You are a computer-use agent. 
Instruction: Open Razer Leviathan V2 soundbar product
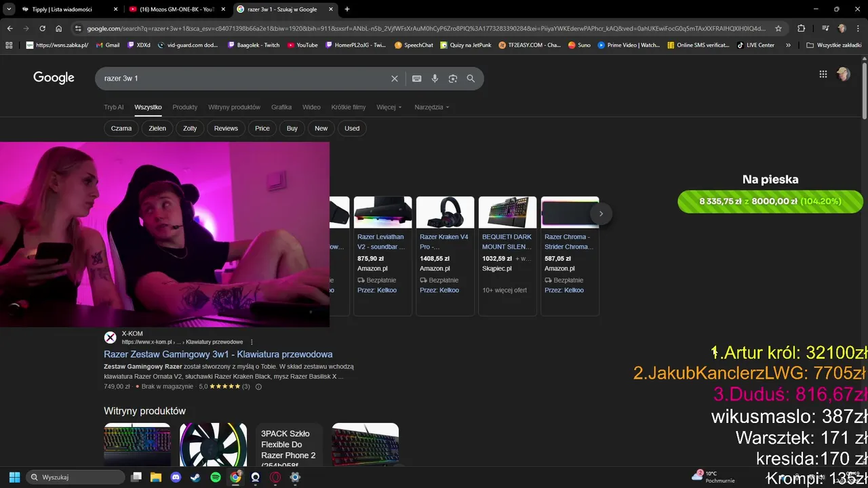pos(382,256)
